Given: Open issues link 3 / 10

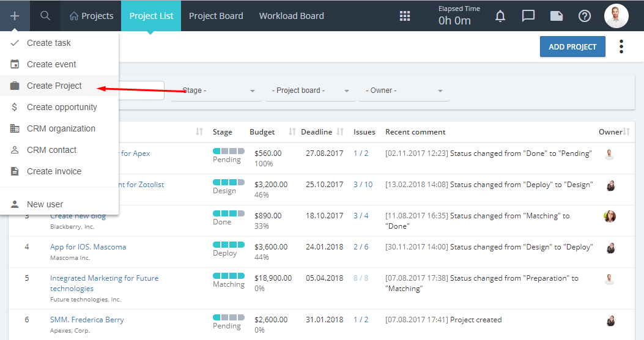Looking at the screenshot, I should pos(363,185).
